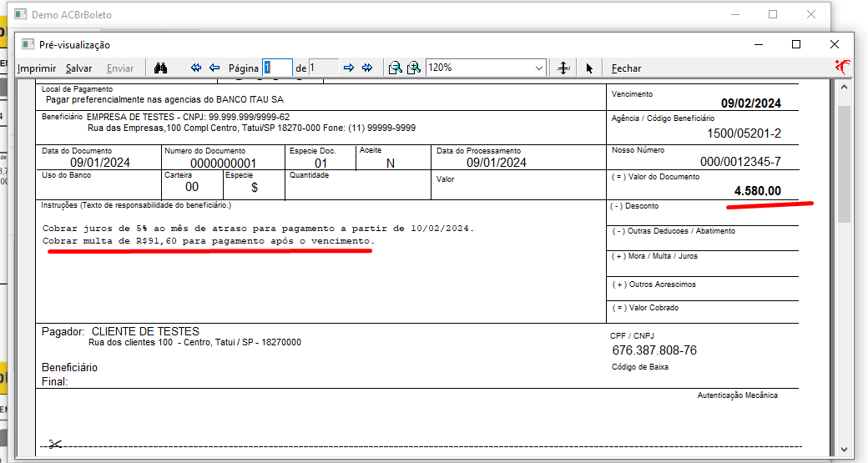Close the Demo ACBrBoleto window
868x463 pixels.
pos(811,14)
